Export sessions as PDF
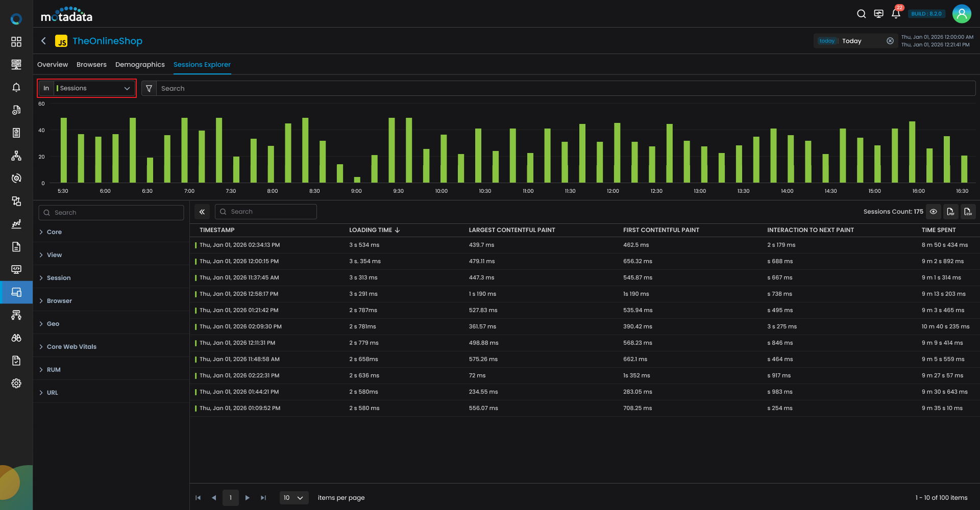This screenshot has height=510, width=980. click(x=950, y=212)
